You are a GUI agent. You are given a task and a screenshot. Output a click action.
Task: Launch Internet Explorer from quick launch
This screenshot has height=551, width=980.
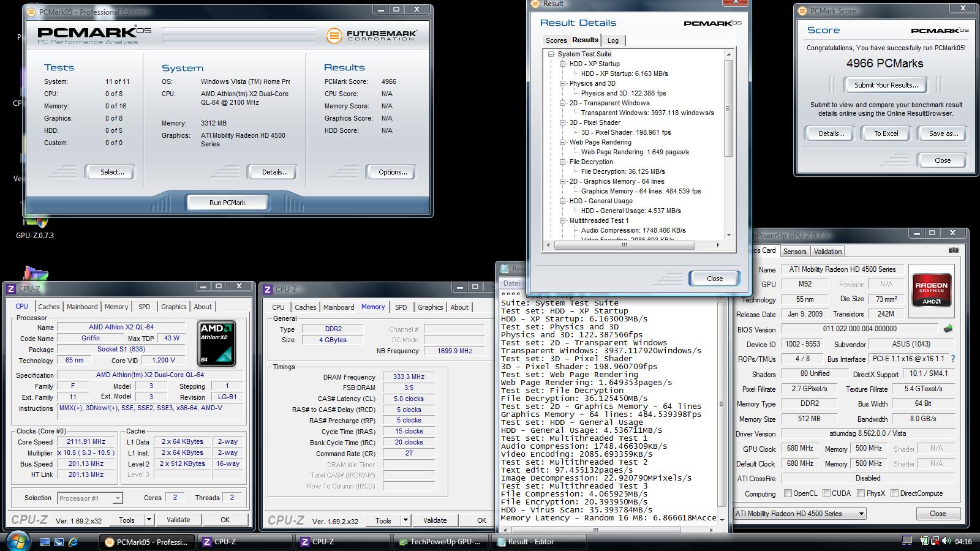click(73, 542)
